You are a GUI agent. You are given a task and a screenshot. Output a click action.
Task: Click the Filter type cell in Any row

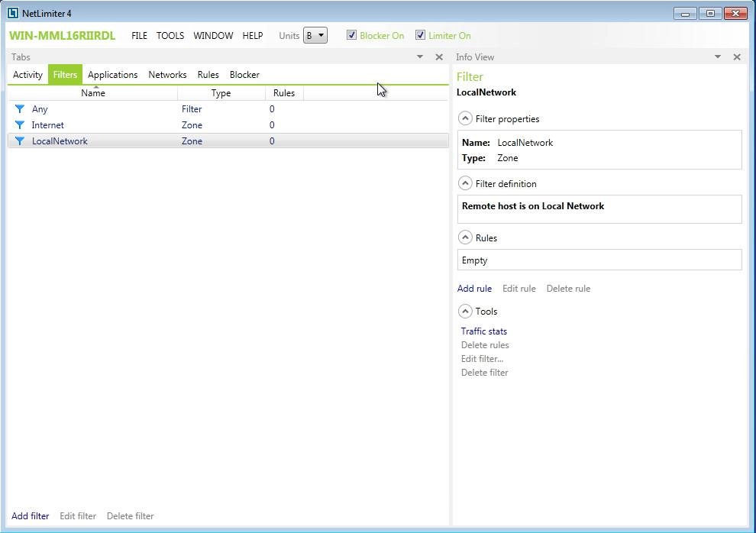192,109
